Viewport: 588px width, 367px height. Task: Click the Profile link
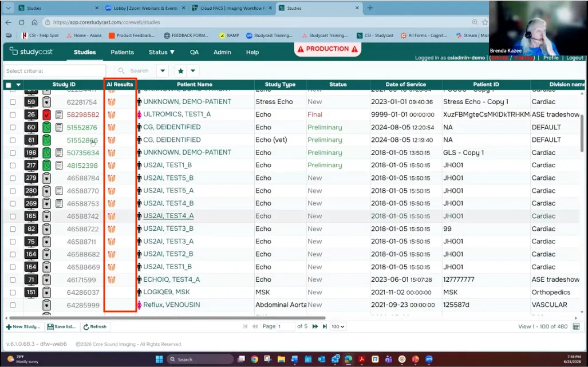pyautogui.click(x=551, y=58)
